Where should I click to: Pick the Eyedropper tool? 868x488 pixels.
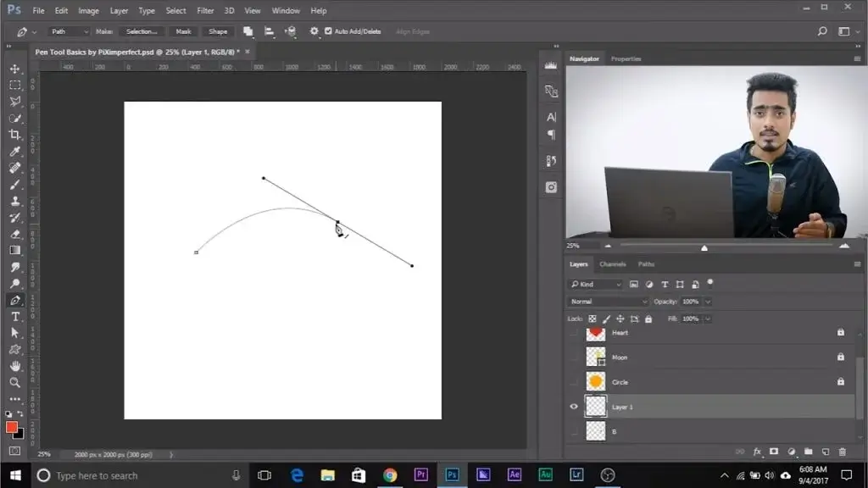click(x=14, y=152)
